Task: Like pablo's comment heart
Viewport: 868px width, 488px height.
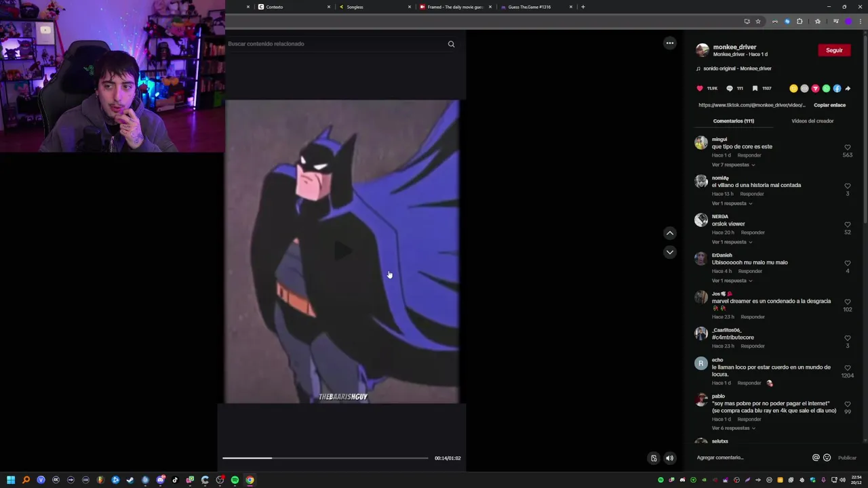Action: (x=847, y=404)
